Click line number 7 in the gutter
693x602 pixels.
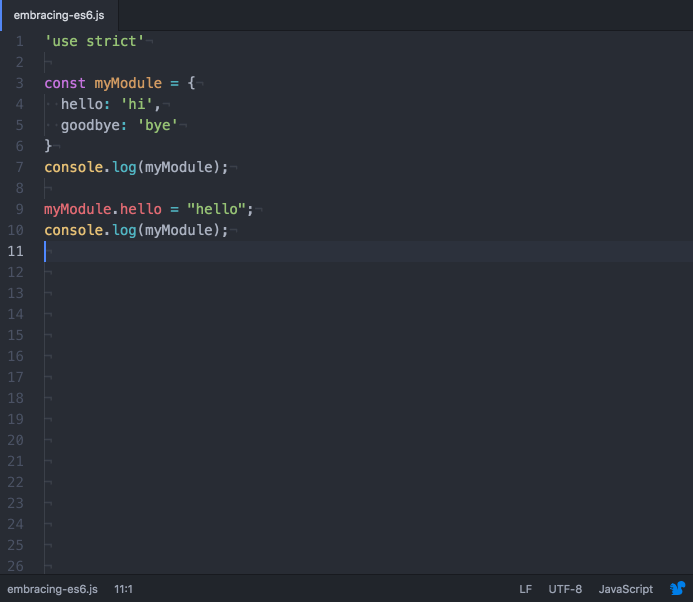(x=19, y=168)
